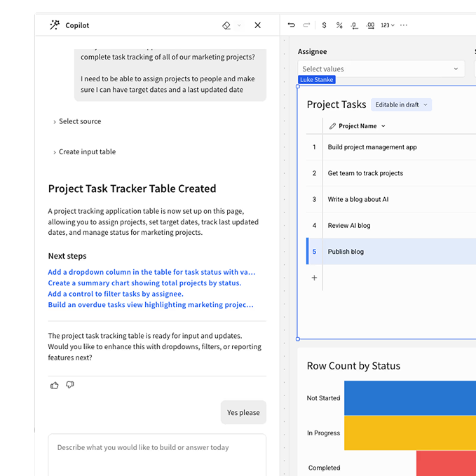Apply currency dollar format

[324, 25]
